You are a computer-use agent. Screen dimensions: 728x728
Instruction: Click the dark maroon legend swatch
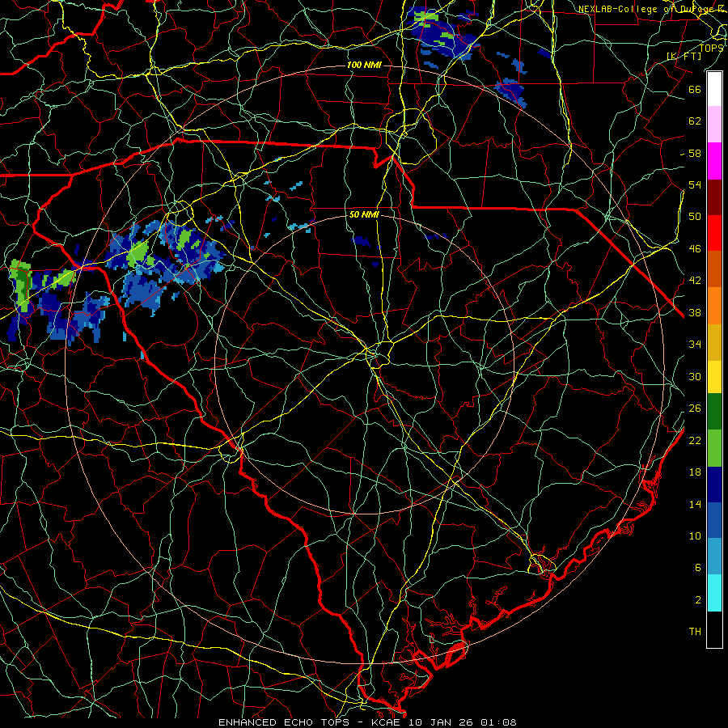pos(714,197)
